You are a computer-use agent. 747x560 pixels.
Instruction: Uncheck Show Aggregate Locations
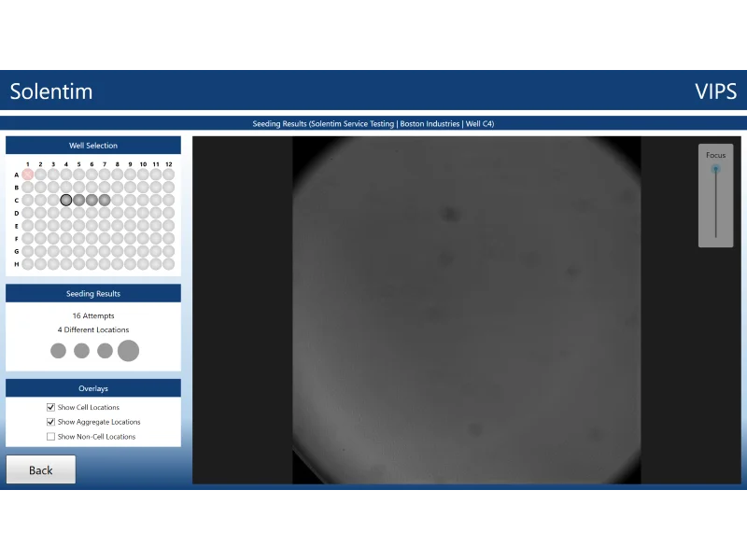pos(51,422)
